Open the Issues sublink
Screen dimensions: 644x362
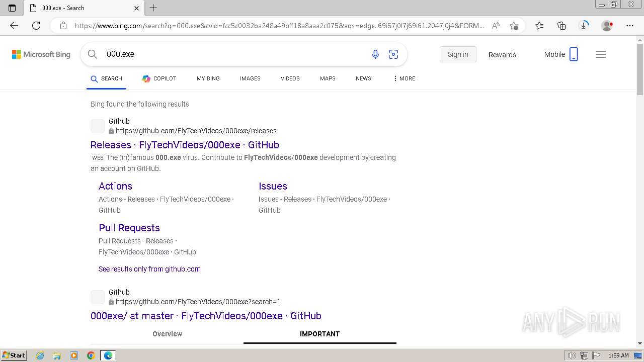tap(273, 186)
